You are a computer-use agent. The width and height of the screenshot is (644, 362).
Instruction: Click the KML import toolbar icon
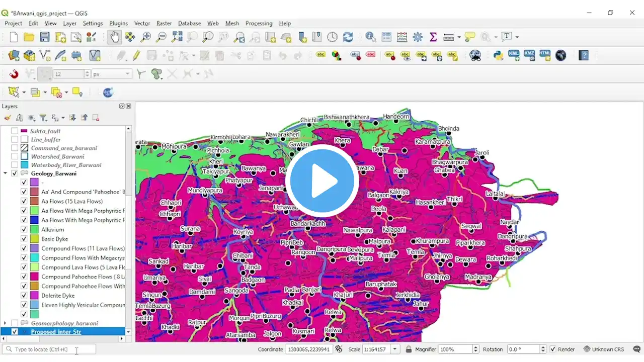click(514, 55)
